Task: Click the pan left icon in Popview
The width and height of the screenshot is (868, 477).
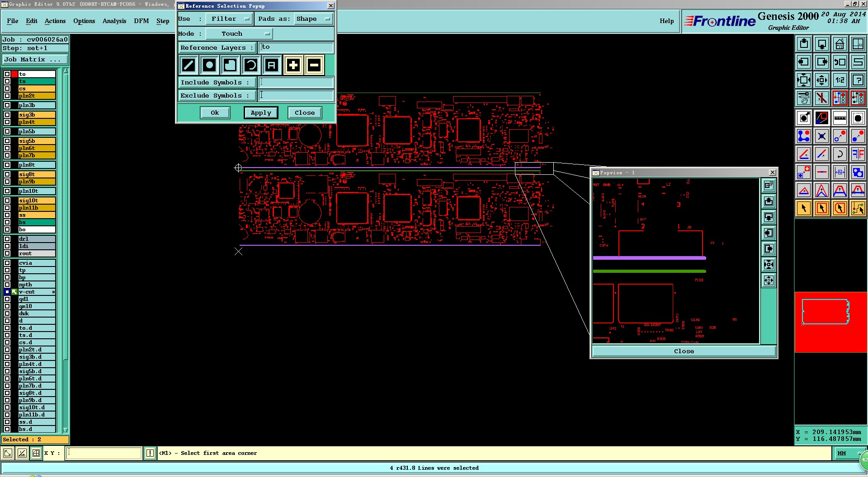Action: click(769, 233)
